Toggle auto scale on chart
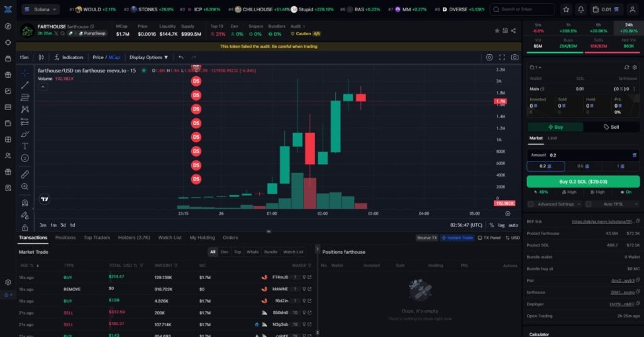Screen dimensions: 644x337 click(513, 225)
